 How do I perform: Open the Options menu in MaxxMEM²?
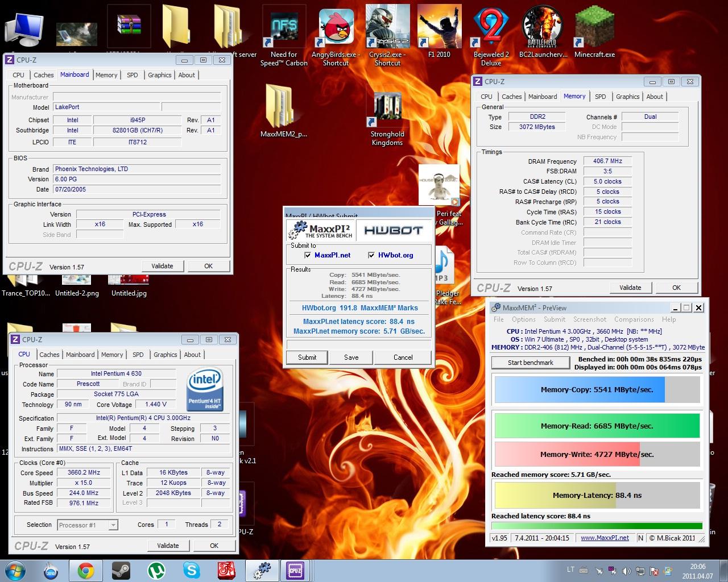tap(523, 319)
